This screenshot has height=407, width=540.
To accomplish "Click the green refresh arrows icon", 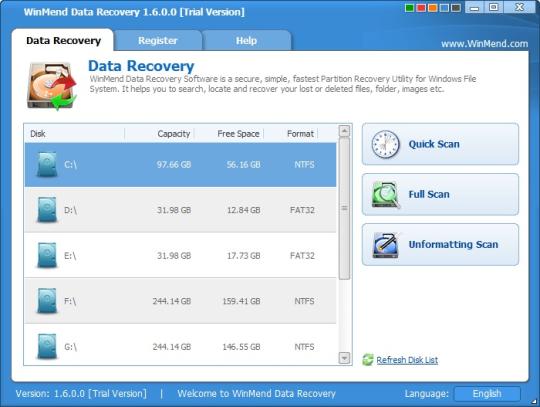I will [x=368, y=359].
